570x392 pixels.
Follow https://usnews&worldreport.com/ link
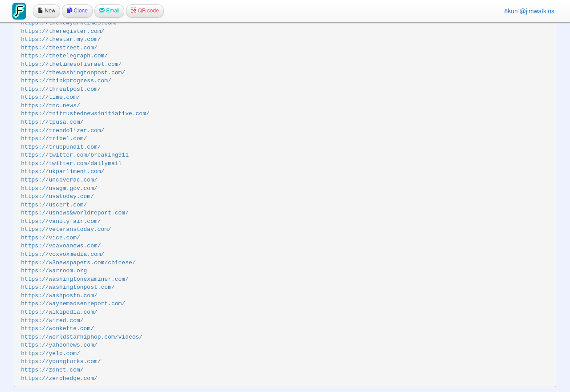[75, 213]
